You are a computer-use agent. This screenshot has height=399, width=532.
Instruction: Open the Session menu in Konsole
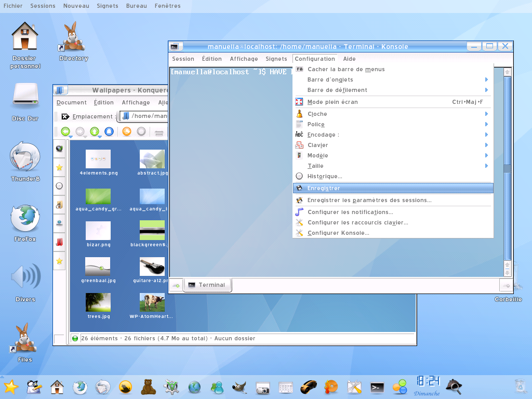pos(183,59)
